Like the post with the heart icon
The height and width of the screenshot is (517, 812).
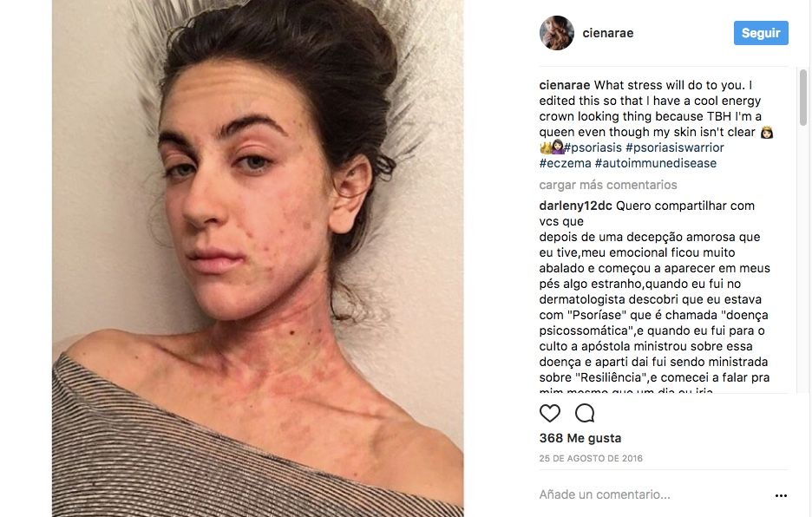[x=549, y=413]
